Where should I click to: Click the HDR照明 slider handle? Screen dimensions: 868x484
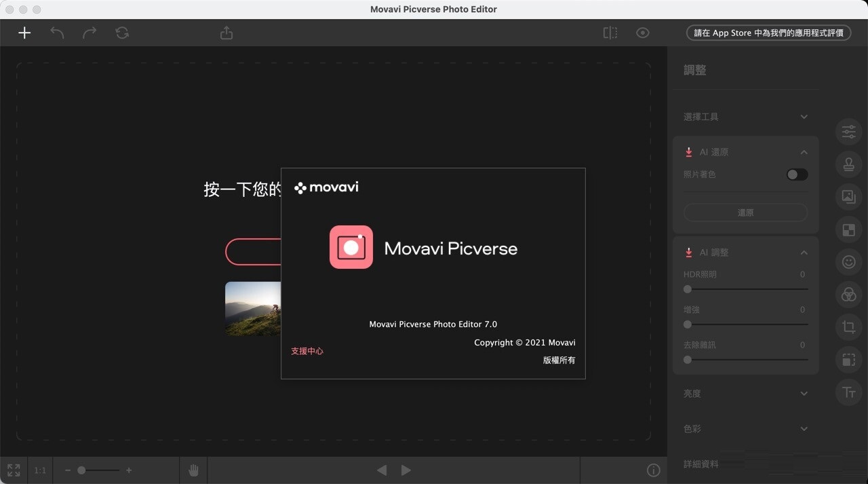coord(688,289)
